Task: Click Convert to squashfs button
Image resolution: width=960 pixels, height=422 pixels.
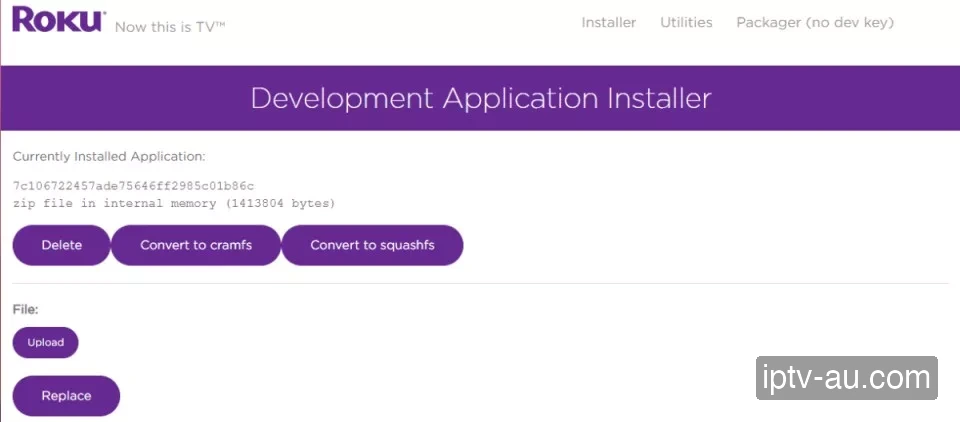Action: [372, 245]
